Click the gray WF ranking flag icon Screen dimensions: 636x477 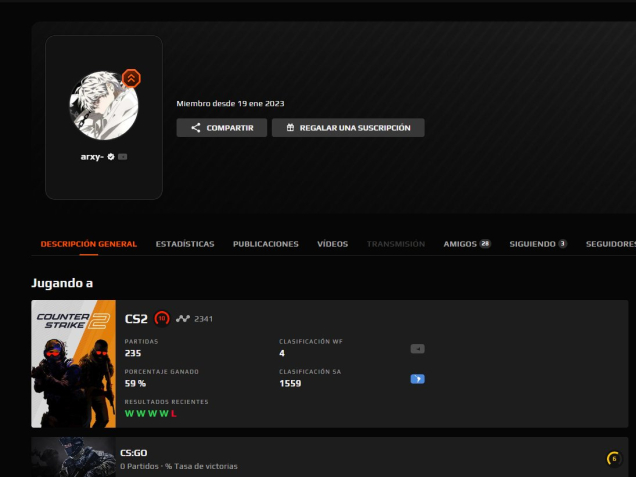[x=417, y=349]
